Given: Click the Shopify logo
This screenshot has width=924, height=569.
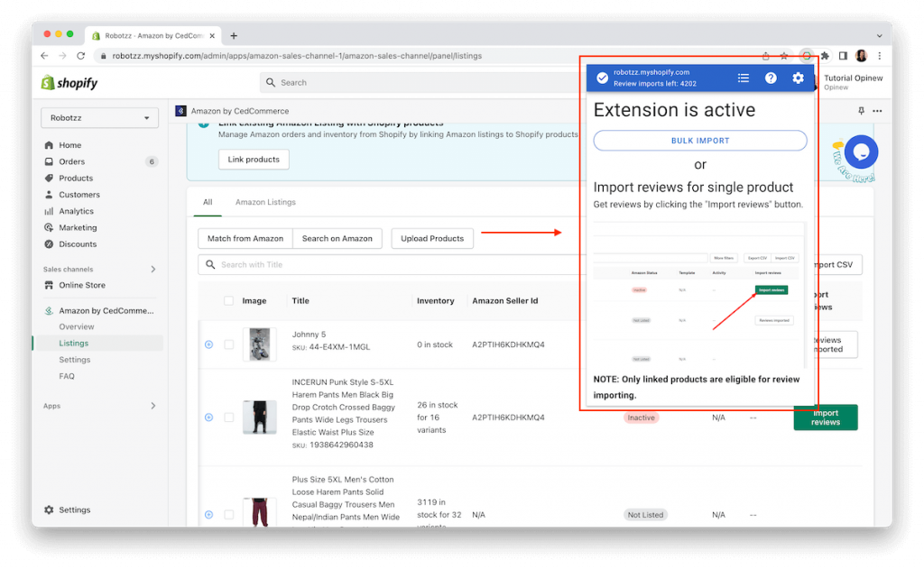Looking at the screenshot, I should click(69, 83).
